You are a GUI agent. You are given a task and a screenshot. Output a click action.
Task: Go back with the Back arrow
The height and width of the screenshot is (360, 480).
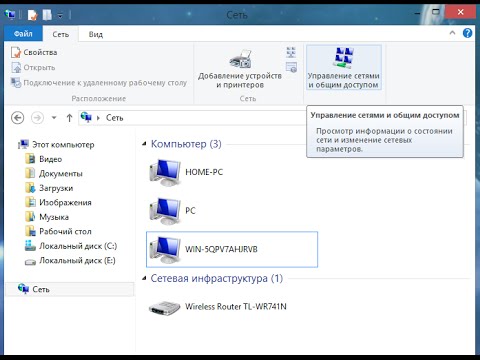pyautogui.click(x=17, y=118)
